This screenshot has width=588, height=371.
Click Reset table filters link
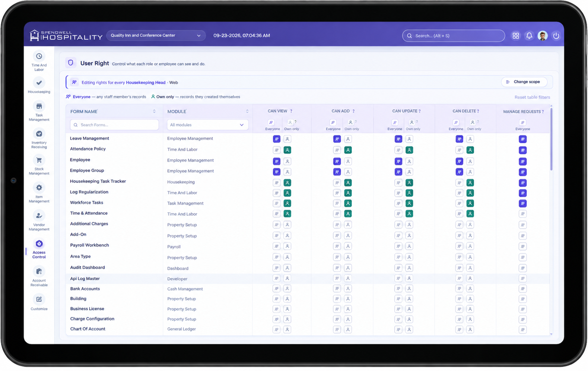pos(532,97)
